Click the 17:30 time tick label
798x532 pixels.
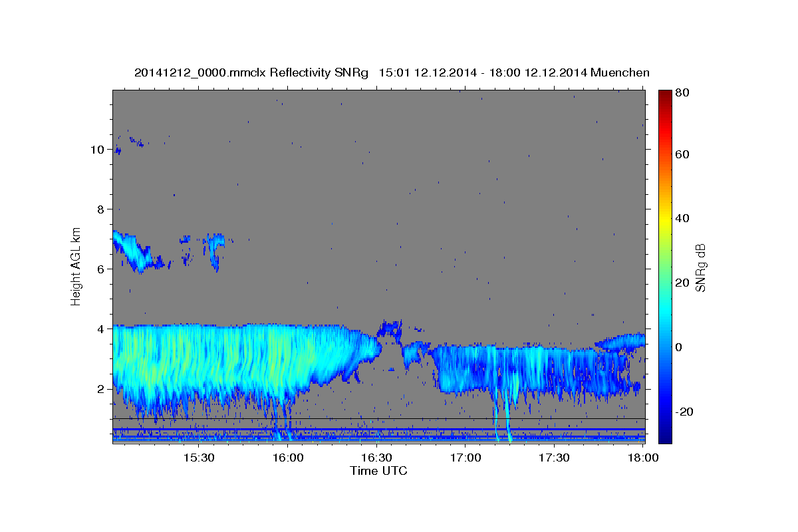coord(555,458)
